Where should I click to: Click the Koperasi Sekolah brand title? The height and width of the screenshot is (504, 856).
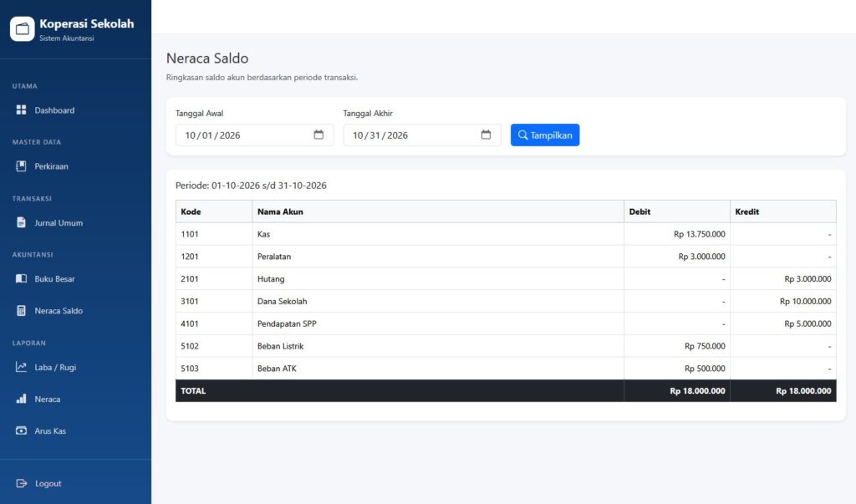(86, 23)
